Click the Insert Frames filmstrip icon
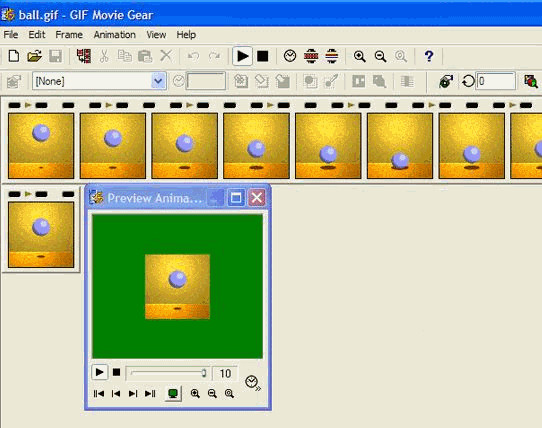Image resolution: width=542 pixels, height=428 pixels. [x=84, y=56]
